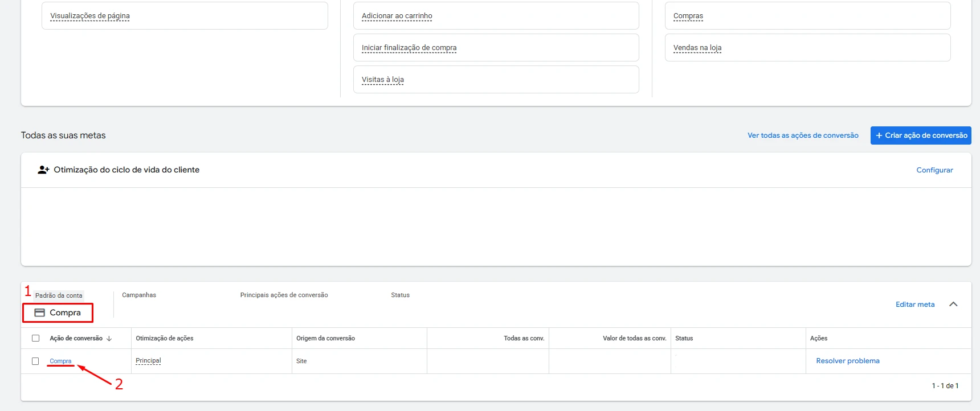The width and height of the screenshot is (980, 411).
Task: Click the Otimização de ações column header
Action: point(165,338)
